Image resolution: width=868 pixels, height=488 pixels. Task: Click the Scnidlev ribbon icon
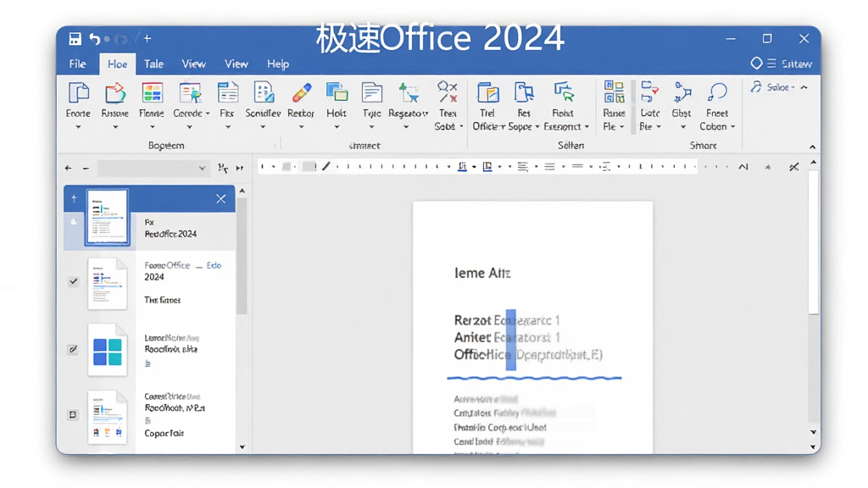tap(264, 93)
